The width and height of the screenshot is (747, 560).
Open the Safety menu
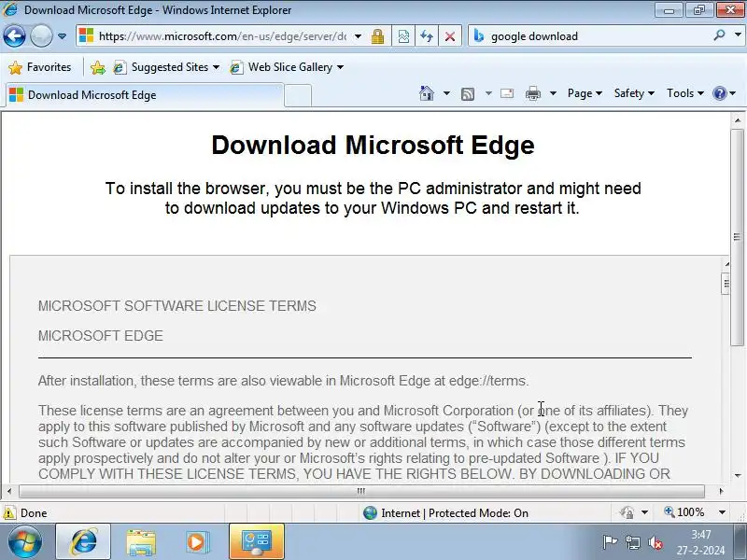tap(634, 93)
